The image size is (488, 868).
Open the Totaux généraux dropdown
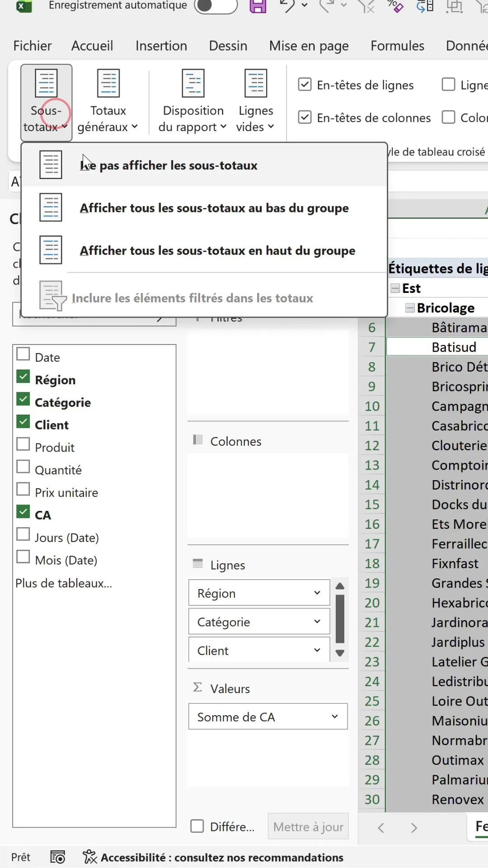(x=108, y=103)
